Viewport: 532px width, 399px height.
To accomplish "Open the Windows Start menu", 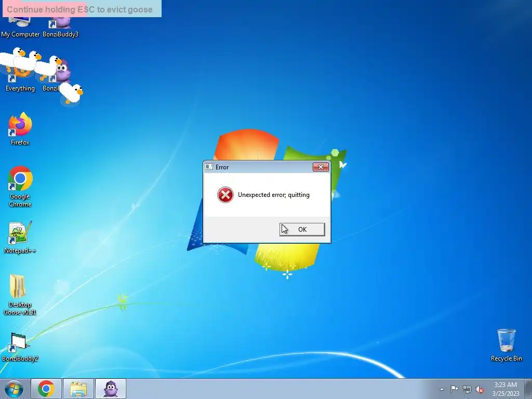I will [x=14, y=389].
